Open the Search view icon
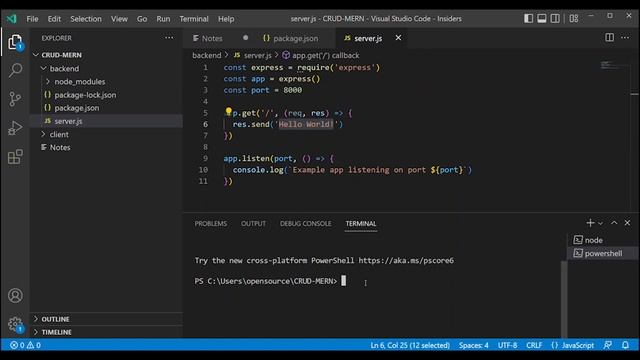 pos(15,70)
